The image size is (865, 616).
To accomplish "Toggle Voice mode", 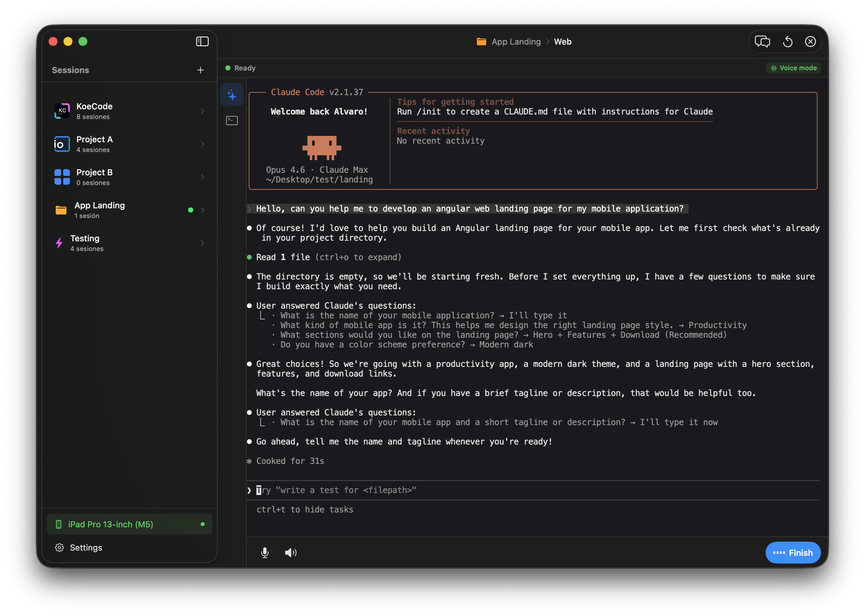I will (x=793, y=68).
